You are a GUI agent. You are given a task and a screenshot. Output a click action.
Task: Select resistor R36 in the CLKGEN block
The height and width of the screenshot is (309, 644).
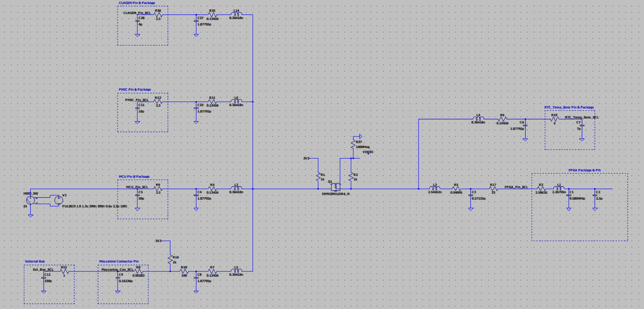click(158, 15)
